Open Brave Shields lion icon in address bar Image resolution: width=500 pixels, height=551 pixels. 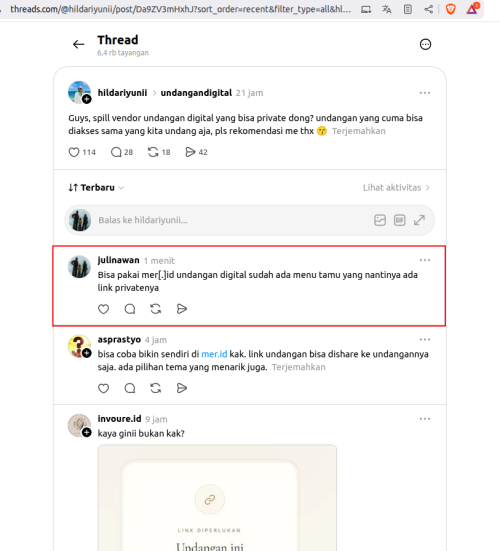(450, 9)
